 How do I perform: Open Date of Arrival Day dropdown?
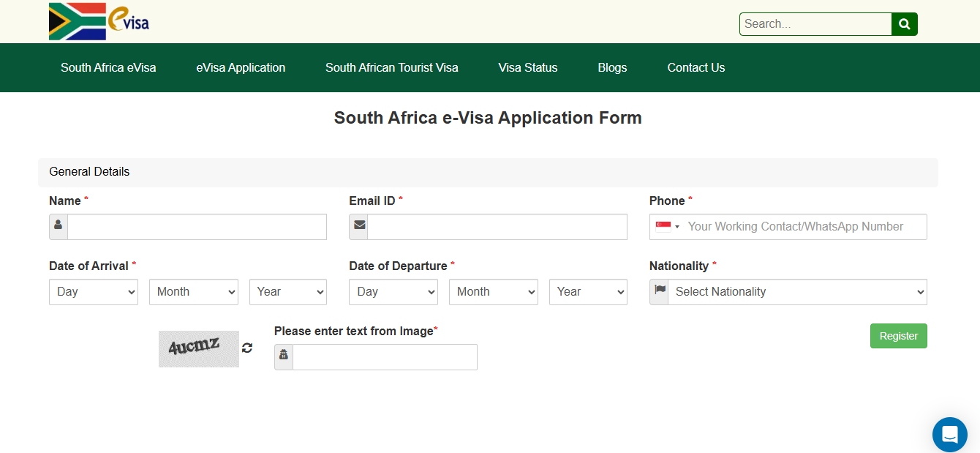[x=94, y=292]
